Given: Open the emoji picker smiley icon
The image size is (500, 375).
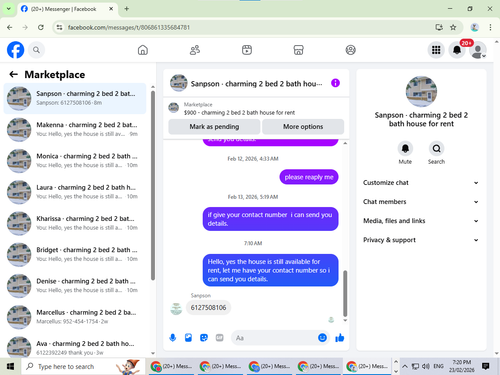Looking at the screenshot, I should tap(322, 338).
